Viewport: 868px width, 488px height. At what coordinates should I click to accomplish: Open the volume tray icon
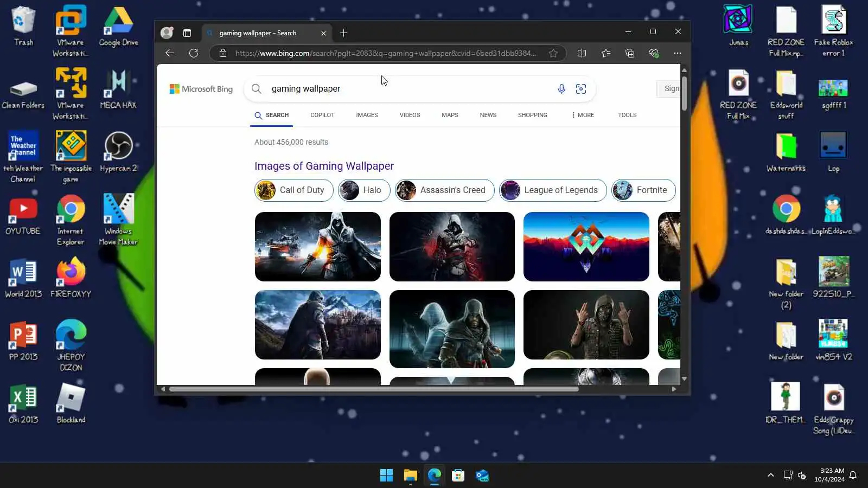click(x=802, y=476)
